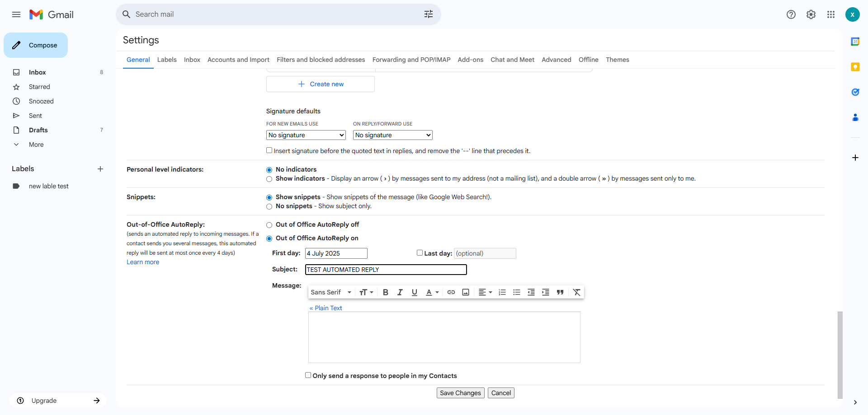
Task: Open the Chat and Meet tab
Action: point(513,60)
